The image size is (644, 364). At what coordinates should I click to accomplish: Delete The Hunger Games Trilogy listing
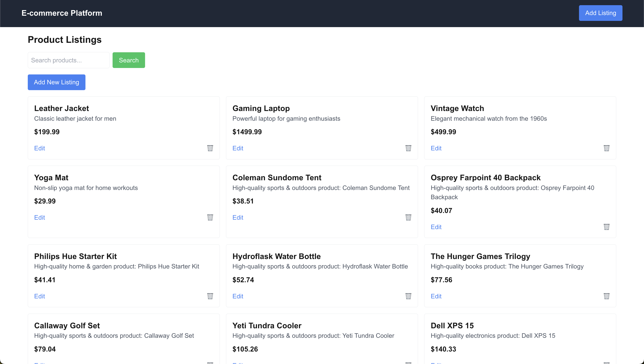click(607, 296)
